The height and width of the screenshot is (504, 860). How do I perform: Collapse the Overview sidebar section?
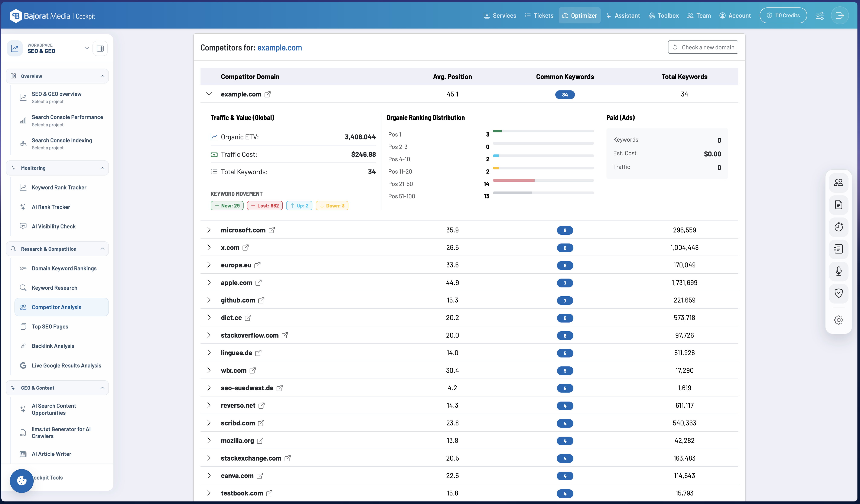[x=57, y=76]
